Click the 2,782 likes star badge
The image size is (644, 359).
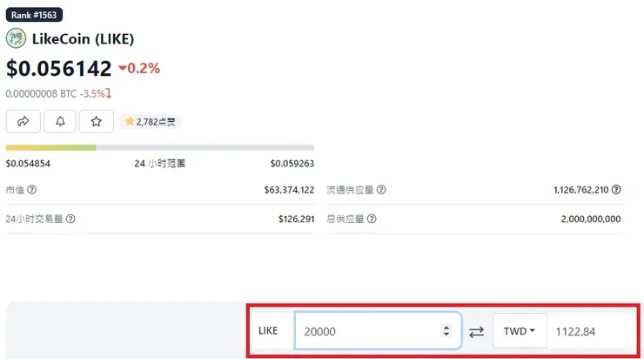pyautogui.click(x=151, y=122)
